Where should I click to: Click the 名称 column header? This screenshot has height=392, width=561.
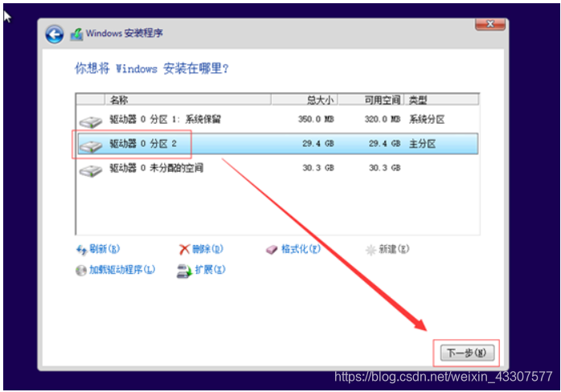pyautogui.click(x=187, y=100)
